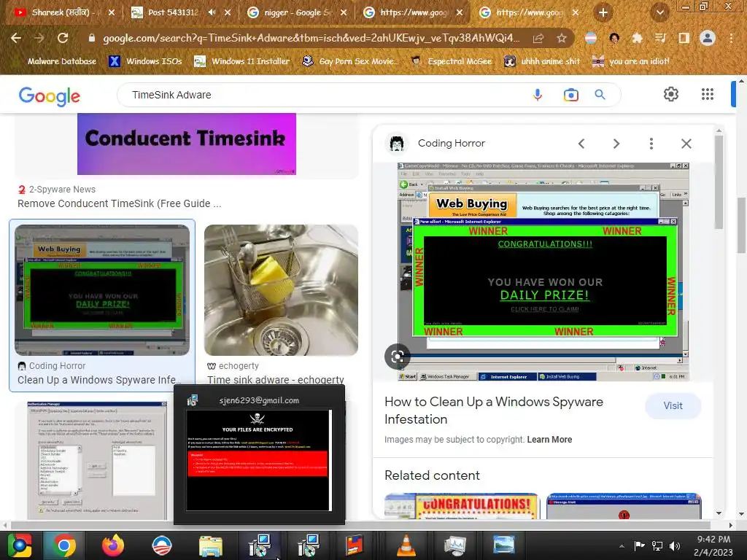Share this page from the address bar
747x560 pixels.
[538, 38]
